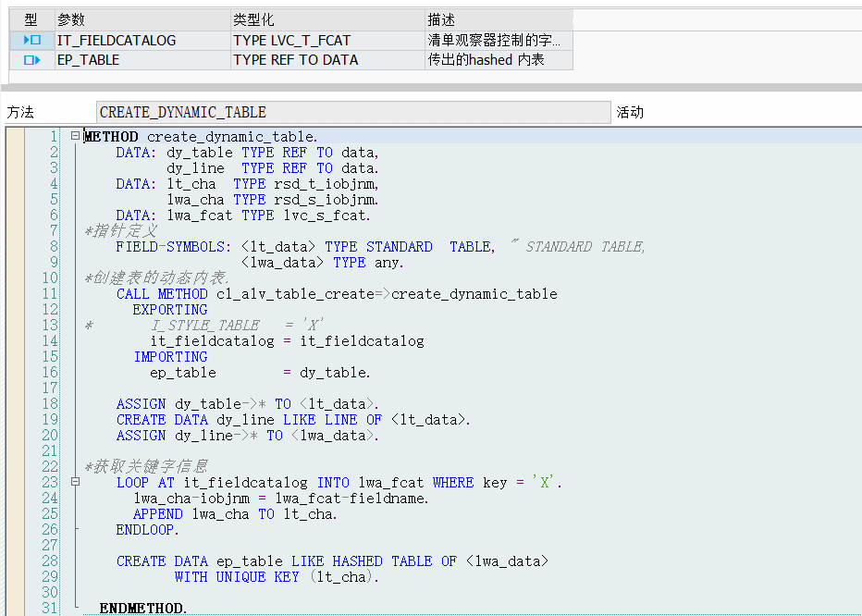Click the 'TYPE REF TO DATA' typing cell
The width and height of the screenshot is (862, 616).
pos(327,60)
